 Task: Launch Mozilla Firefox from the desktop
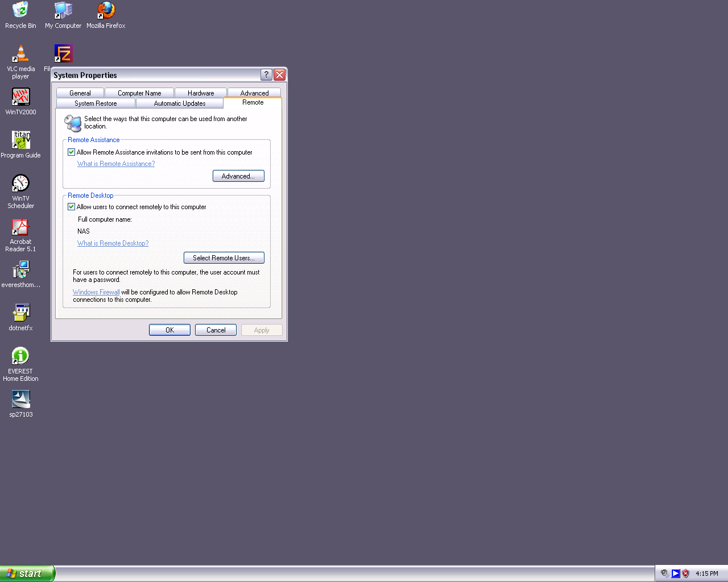(x=106, y=10)
